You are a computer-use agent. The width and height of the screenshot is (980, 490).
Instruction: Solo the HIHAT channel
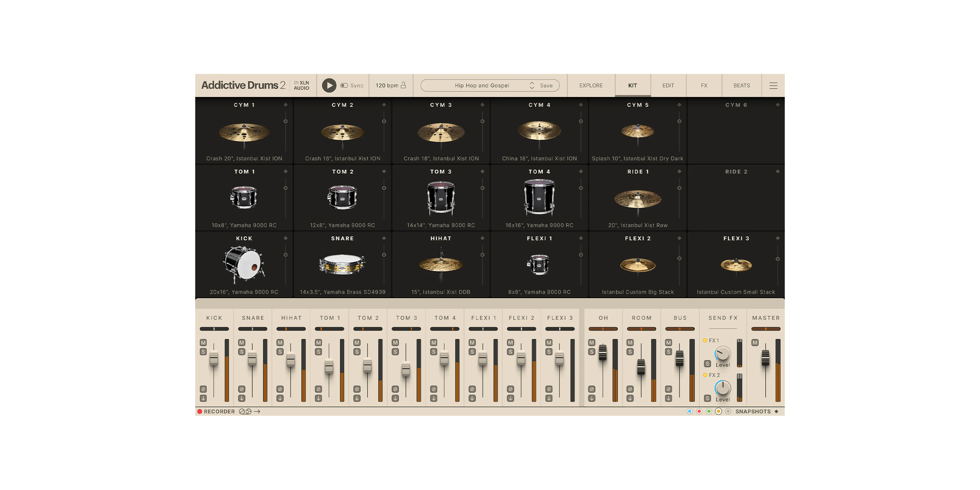[x=280, y=352]
